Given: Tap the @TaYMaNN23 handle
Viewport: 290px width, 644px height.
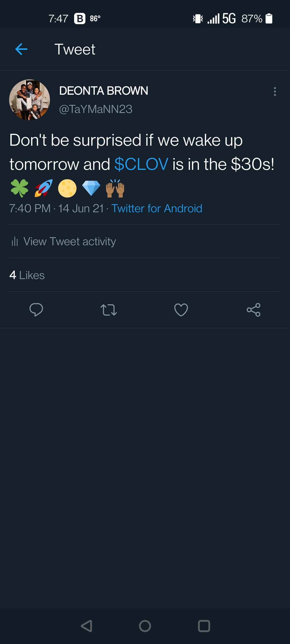Looking at the screenshot, I should pyautogui.click(x=96, y=109).
